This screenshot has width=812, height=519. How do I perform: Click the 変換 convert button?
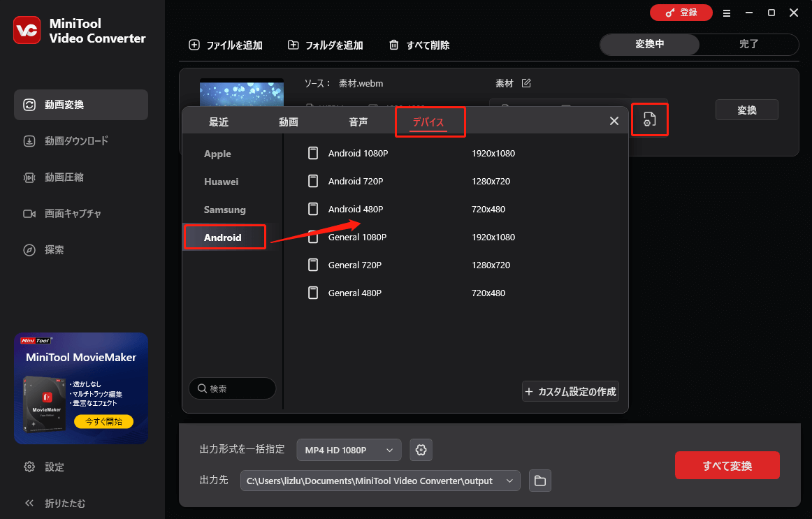[747, 110]
